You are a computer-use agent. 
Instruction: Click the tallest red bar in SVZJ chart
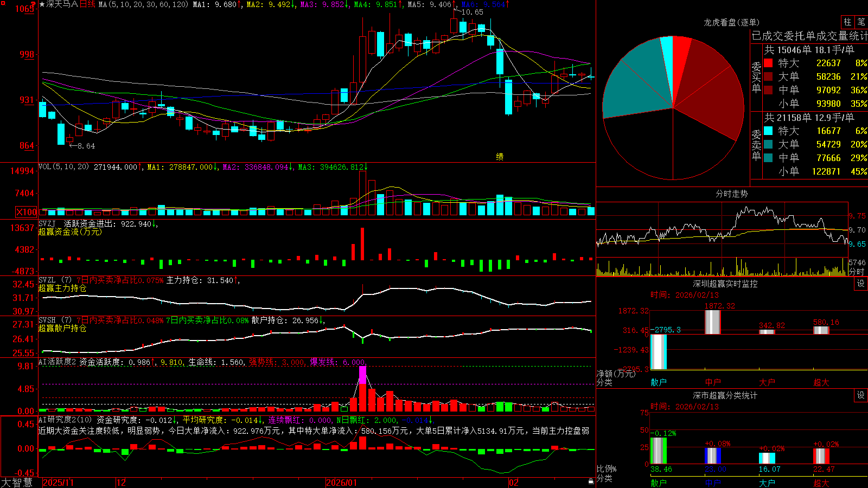pyautogui.click(x=362, y=243)
